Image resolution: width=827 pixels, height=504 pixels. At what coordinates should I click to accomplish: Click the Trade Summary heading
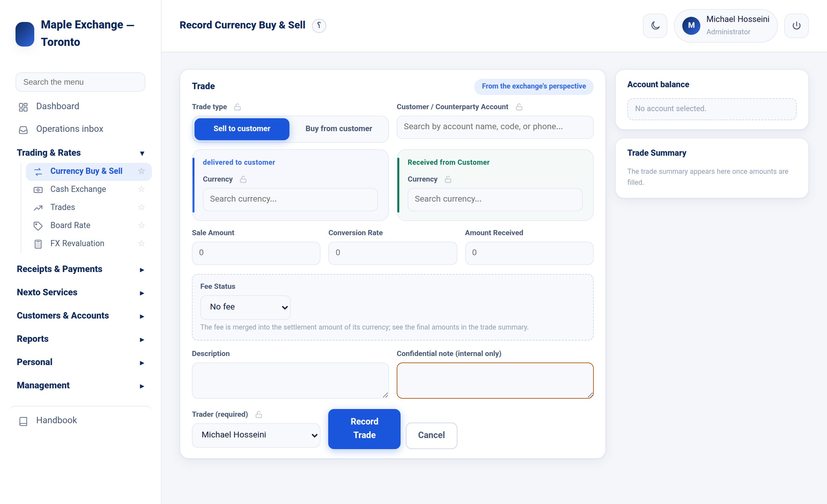pyautogui.click(x=656, y=153)
